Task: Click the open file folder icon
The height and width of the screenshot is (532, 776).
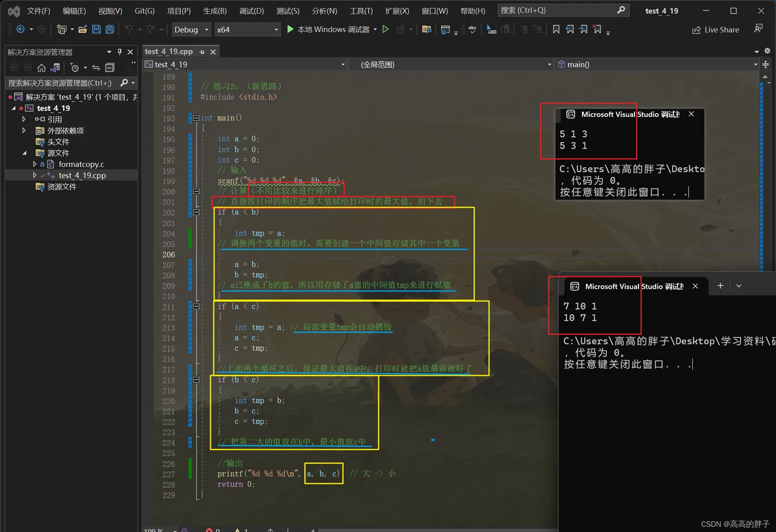Action: [x=83, y=29]
